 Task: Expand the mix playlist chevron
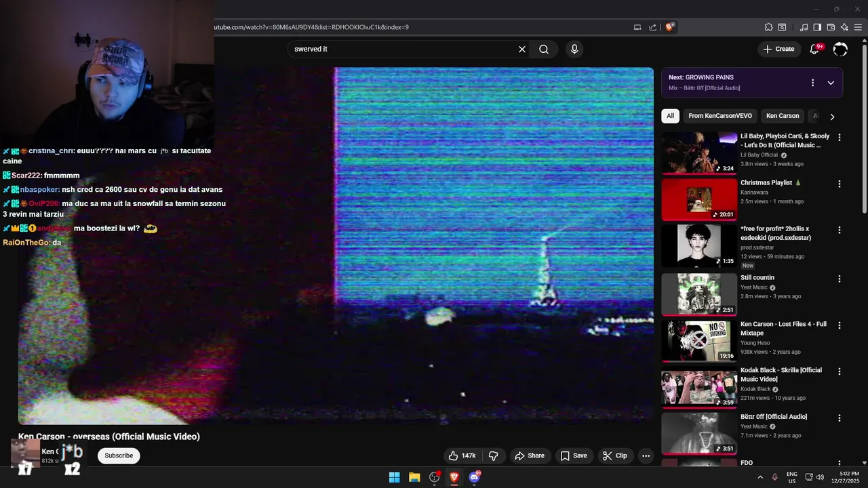831,83
